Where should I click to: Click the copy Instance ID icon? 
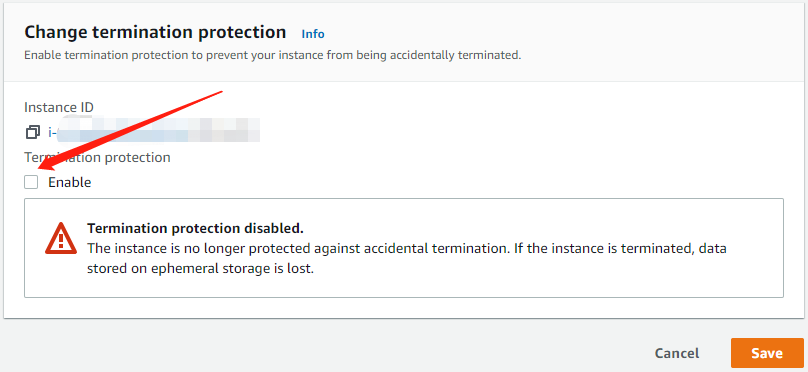(x=32, y=132)
